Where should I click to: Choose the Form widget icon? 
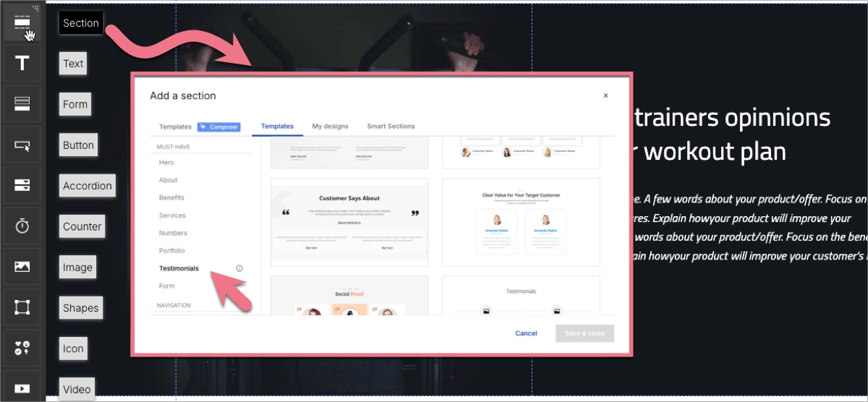pyautogui.click(x=22, y=104)
